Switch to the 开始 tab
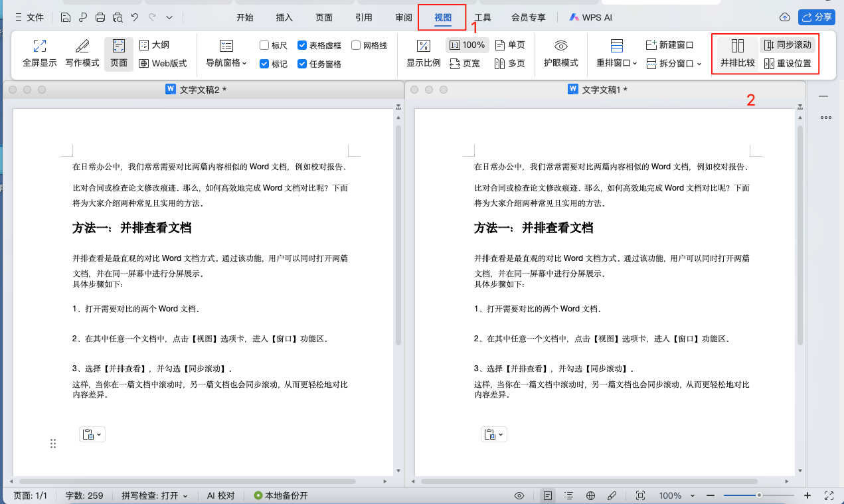844x504 pixels. click(245, 17)
